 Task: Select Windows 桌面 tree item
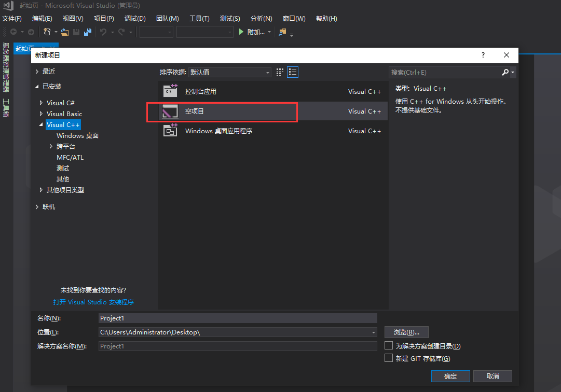78,136
